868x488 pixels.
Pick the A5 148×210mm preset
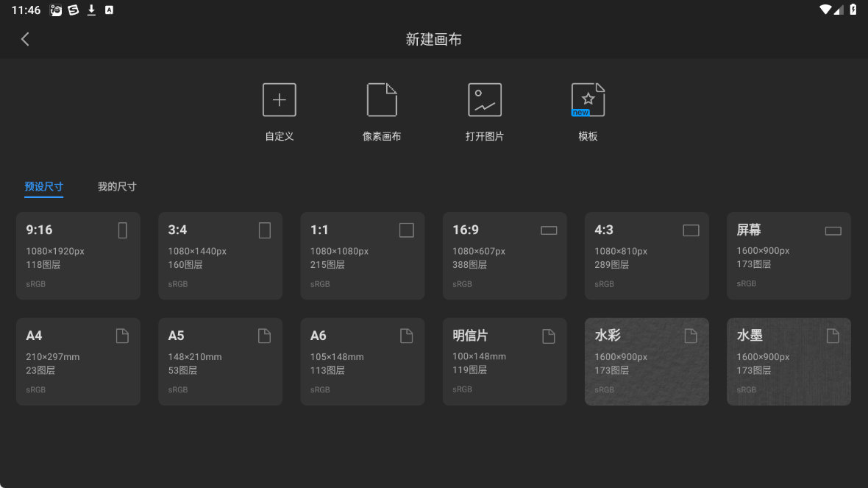pos(220,361)
